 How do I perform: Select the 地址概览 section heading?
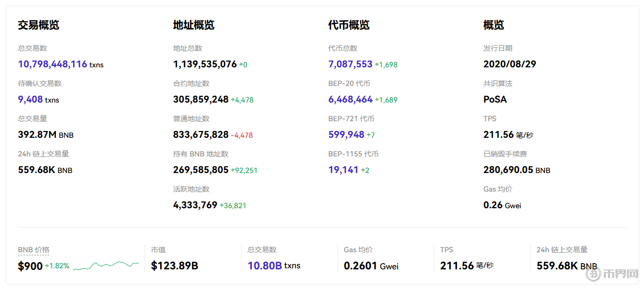click(193, 25)
